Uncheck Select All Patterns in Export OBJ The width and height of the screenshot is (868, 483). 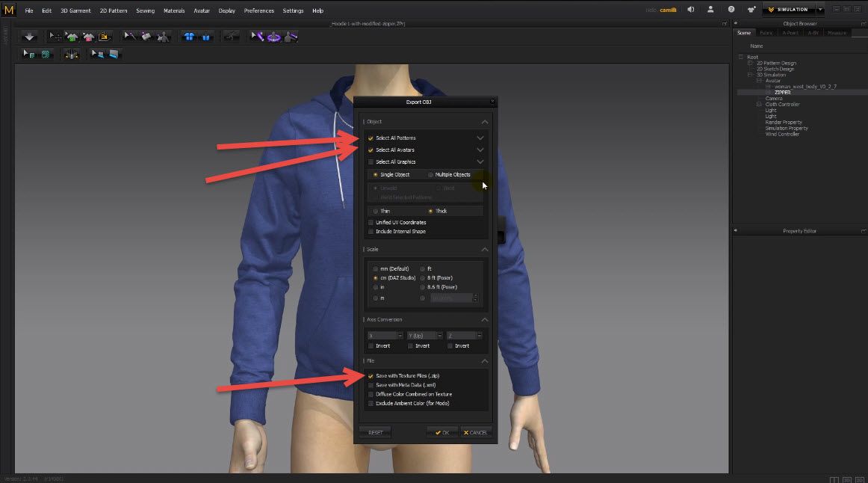pyautogui.click(x=371, y=138)
